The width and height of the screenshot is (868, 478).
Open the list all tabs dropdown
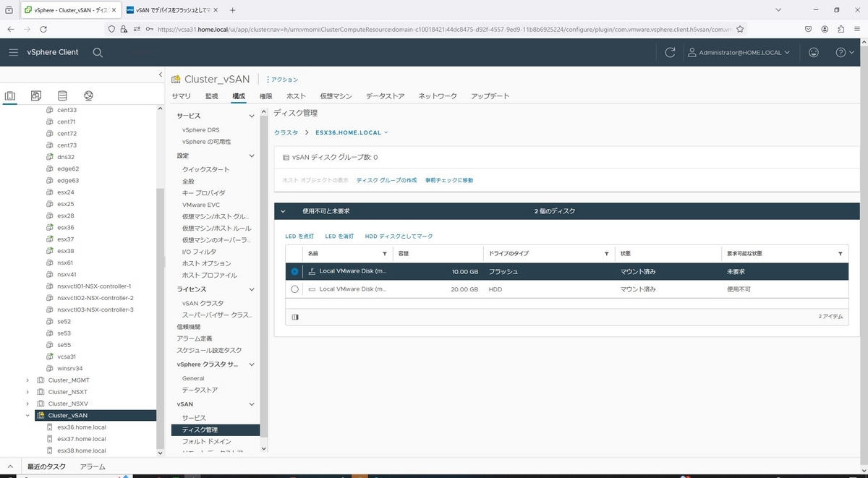point(778,10)
